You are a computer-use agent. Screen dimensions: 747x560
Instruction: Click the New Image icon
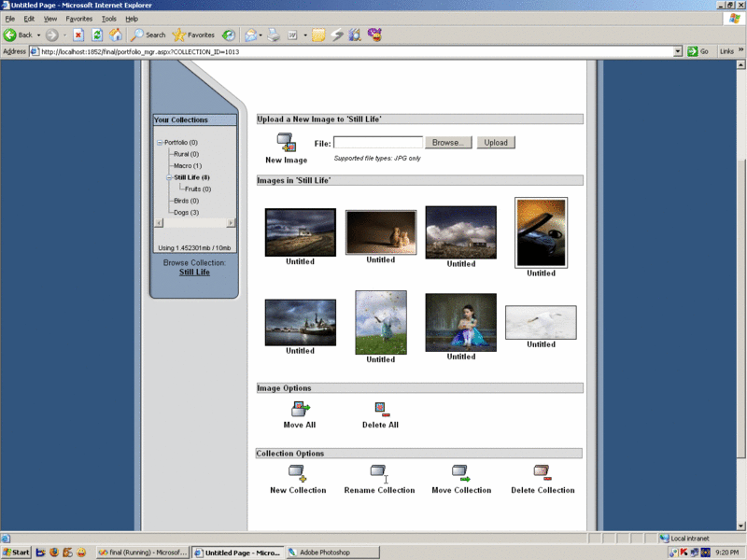[286, 143]
